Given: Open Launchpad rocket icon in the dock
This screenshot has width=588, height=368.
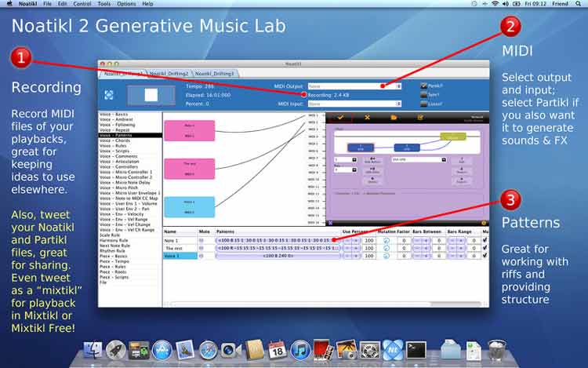Looking at the screenshot, I should (x=115, y=351).
